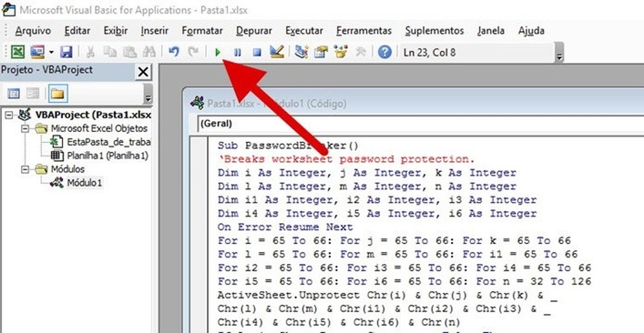This screenshot has height=333, width=644.
Task: Click the Cut scissors icon
Action: tap(90, 52)
